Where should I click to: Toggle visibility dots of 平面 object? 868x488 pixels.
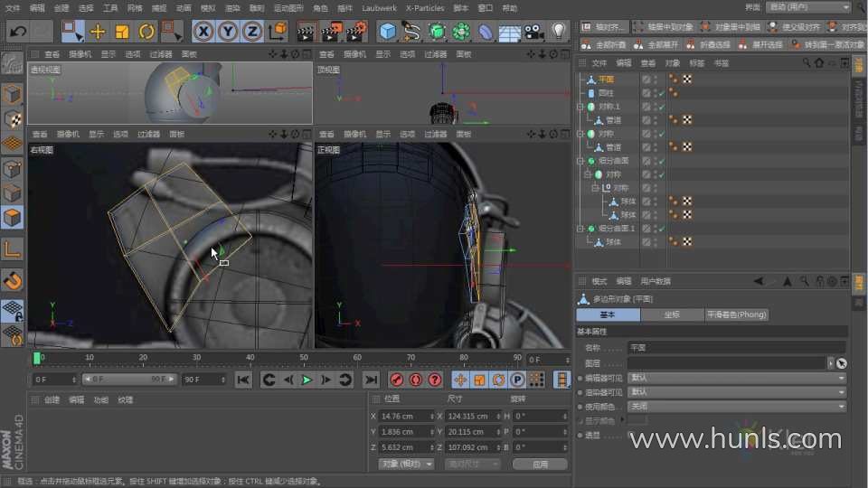coord(656,80)
